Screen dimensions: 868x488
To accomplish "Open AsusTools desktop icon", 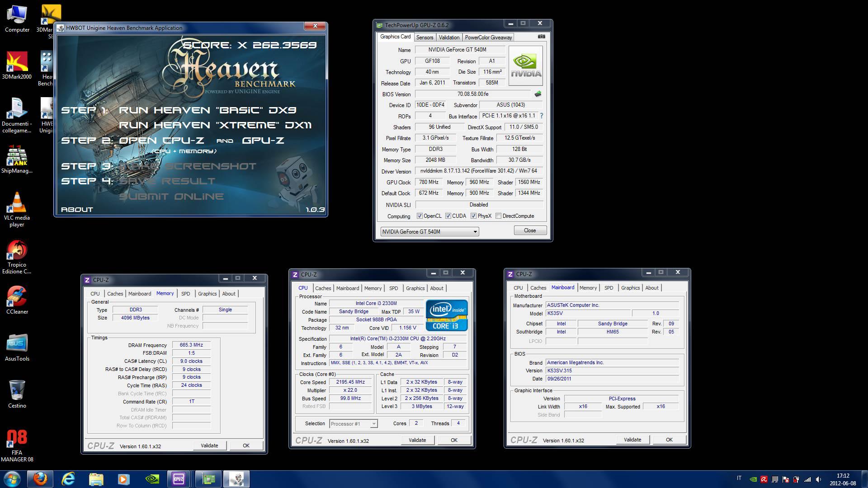I will tap(17, 347).
